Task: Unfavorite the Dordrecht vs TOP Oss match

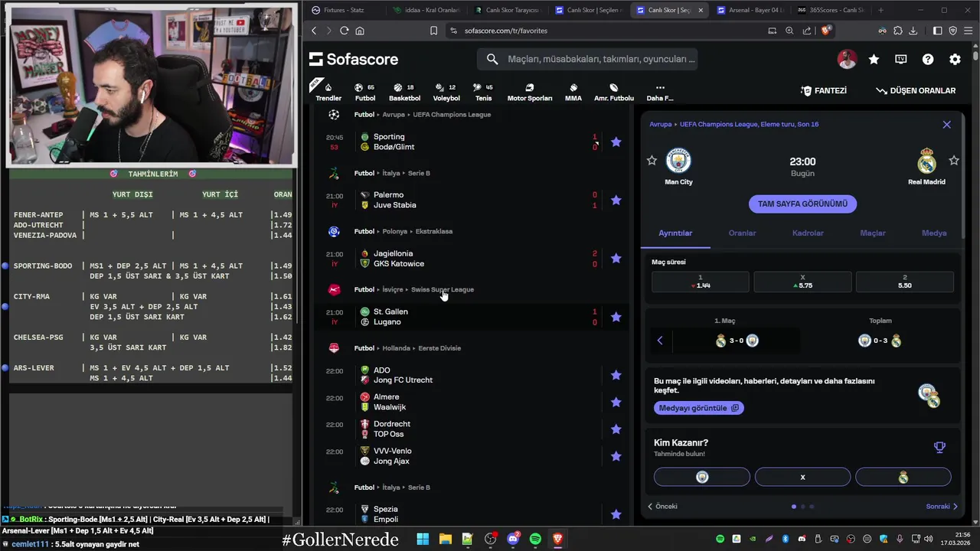Action: pos(616,429)
